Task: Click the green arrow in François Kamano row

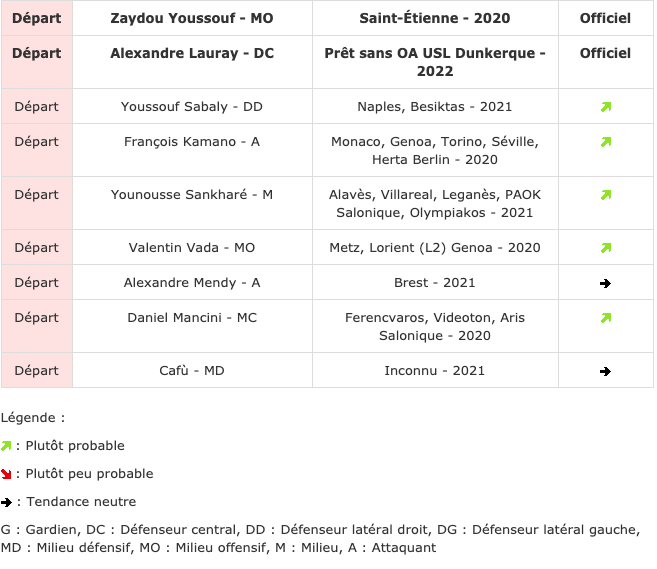Action: pos(606,142)
